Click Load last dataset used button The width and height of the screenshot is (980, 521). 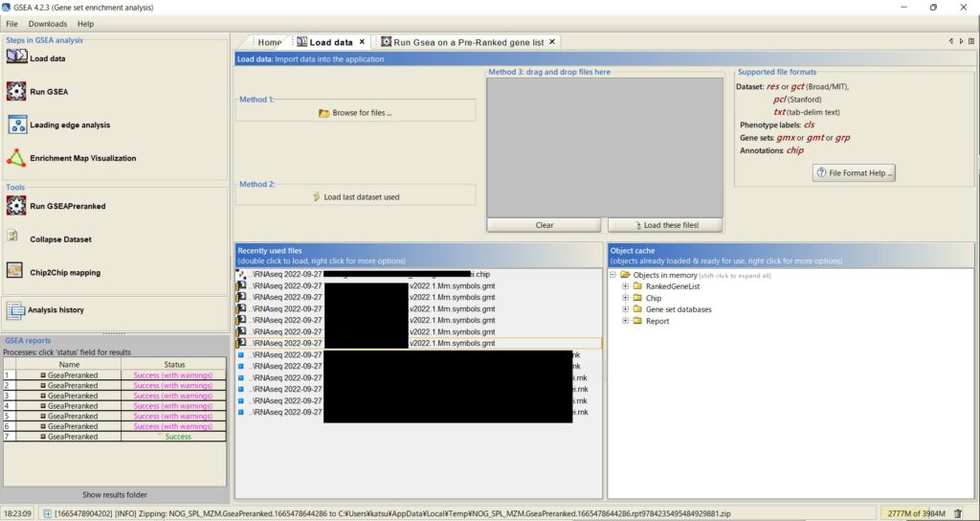[356, 197]
